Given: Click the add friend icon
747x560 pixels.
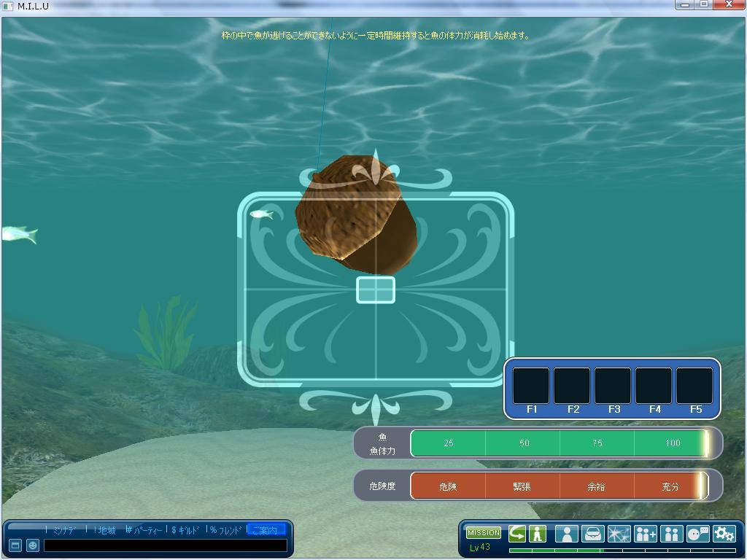Looking at the screenshot, I should point(646,534).
